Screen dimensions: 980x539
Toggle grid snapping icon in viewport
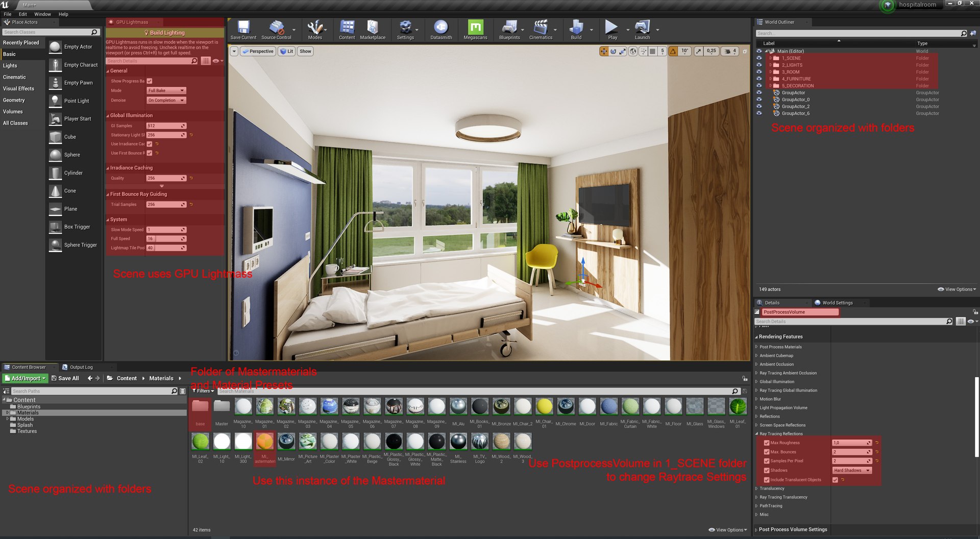coord(652,51)
